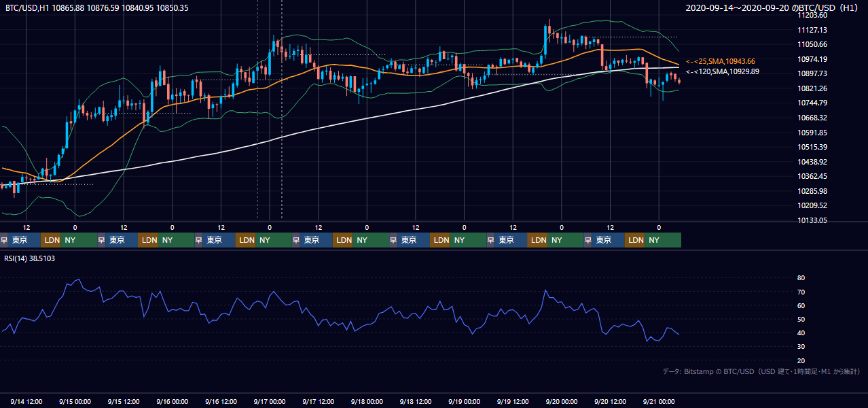Viewport: 868px width, 408px height.
Task: Click the 9/20 12:00 time label
Action: point(610,401)
